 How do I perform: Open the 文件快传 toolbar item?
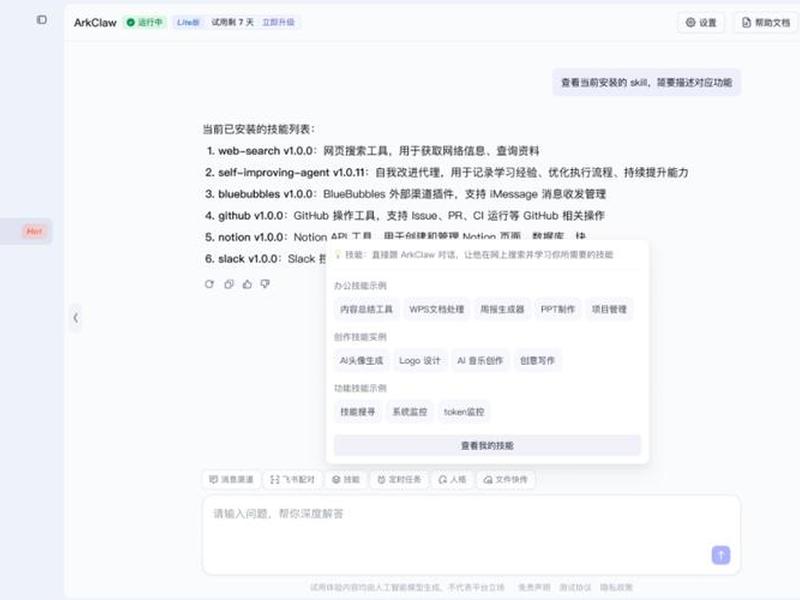coord(506,480)
